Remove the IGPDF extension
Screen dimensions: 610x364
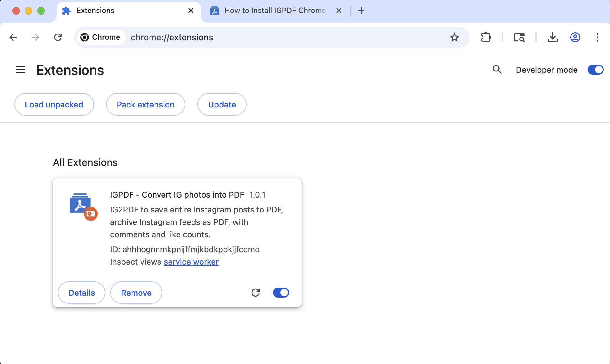click(136, 293)
